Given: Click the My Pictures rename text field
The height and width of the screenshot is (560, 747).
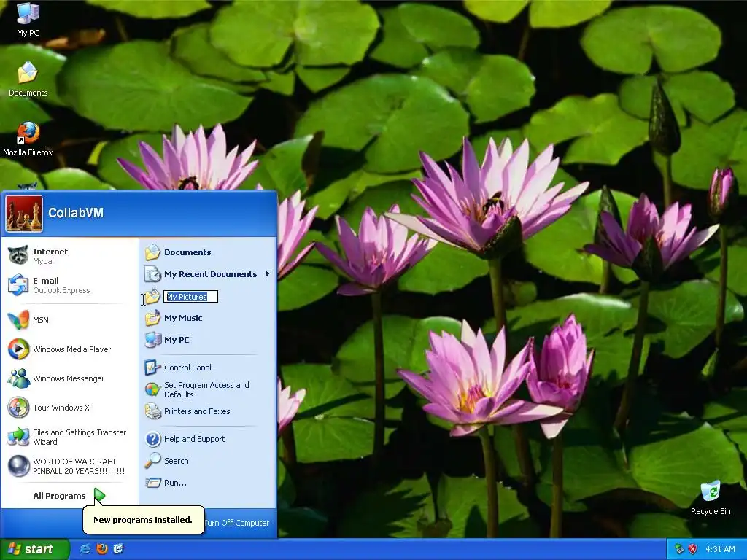Looking at the screenshot, I should coord(190,297).
